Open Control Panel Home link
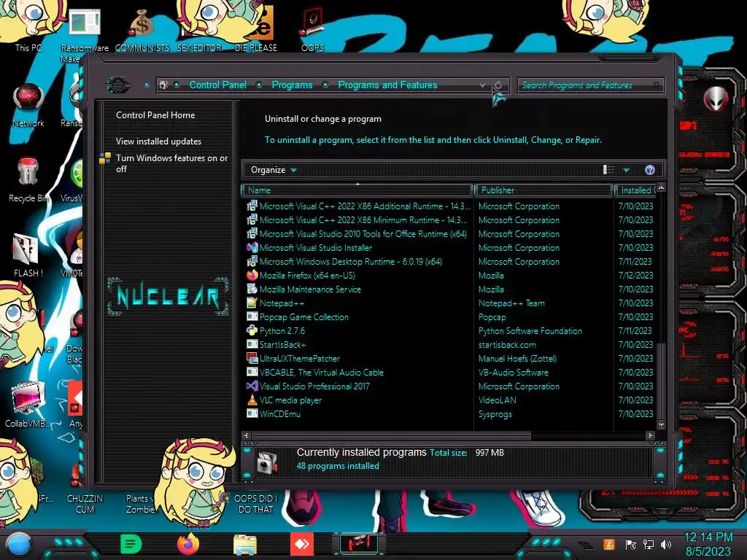The width and height of the screenshot is (747, 560). (155, 114)
